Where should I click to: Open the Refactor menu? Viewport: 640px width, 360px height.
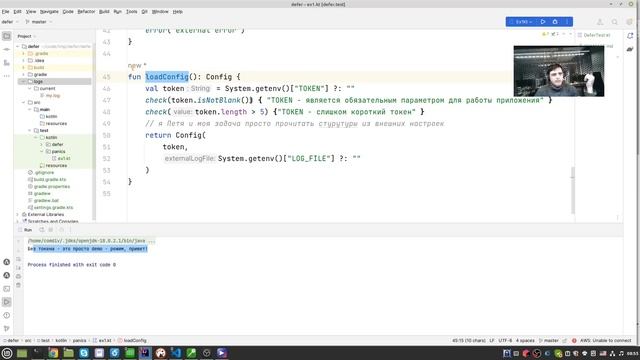(86, 12)
